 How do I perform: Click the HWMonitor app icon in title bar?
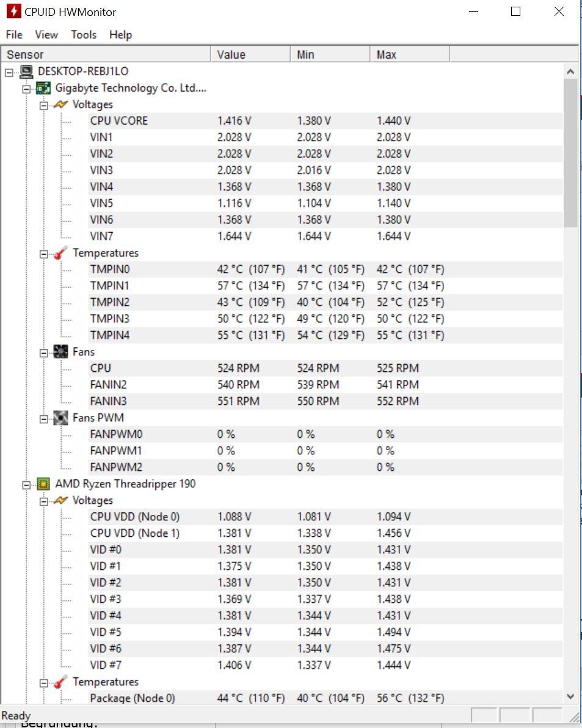click(13, 11)
